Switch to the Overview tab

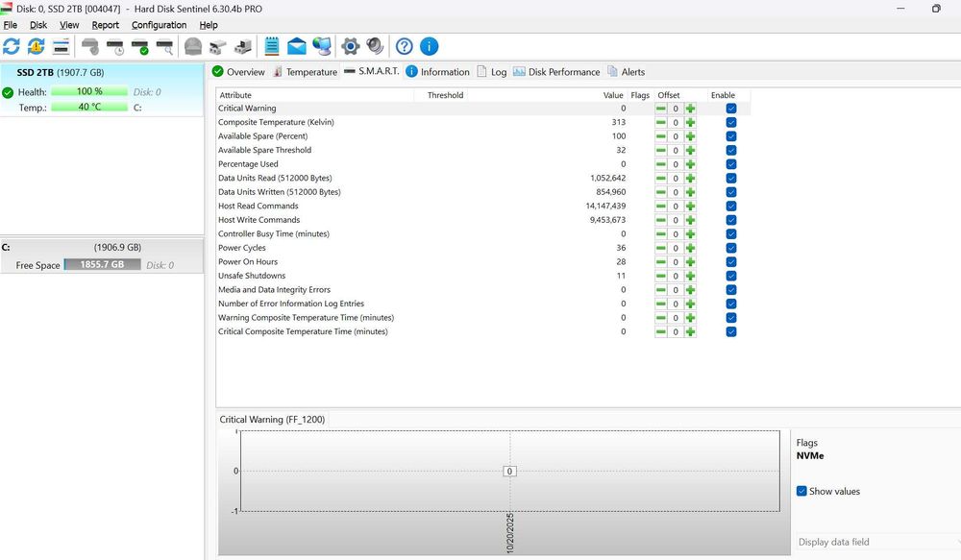pos(238,72)
